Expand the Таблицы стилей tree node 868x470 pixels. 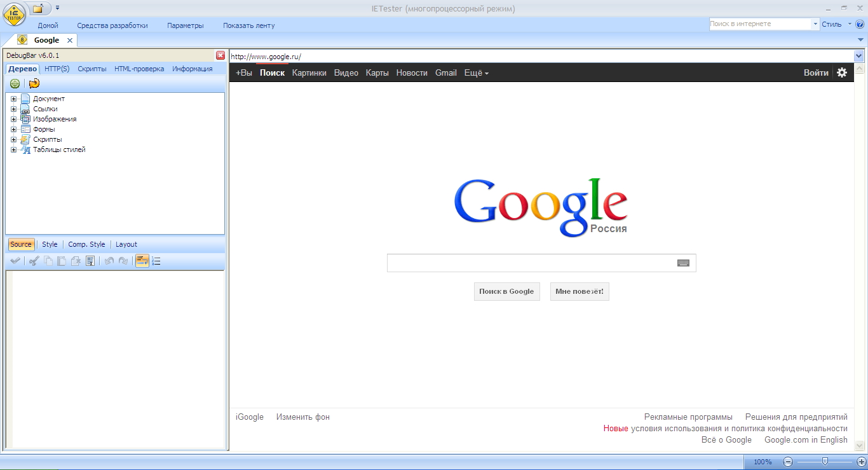(14, 150)
